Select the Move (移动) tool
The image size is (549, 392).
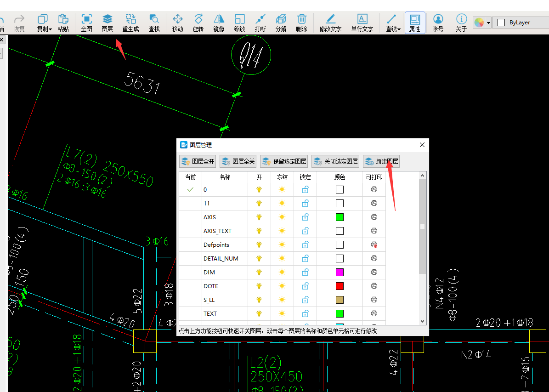coord(177,23)
